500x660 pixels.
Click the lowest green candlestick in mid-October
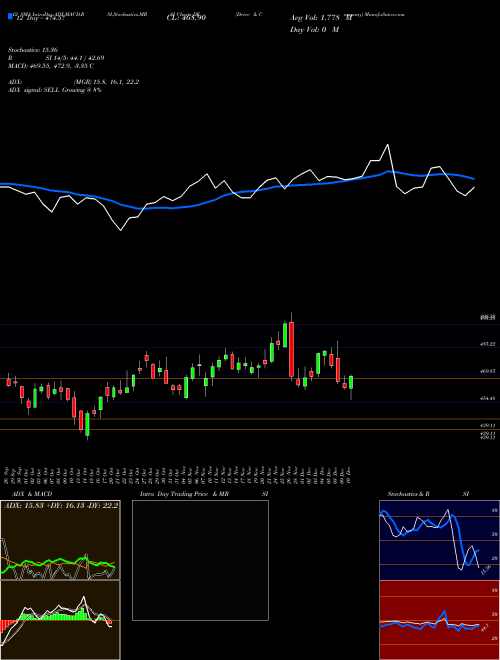(88, 424)
